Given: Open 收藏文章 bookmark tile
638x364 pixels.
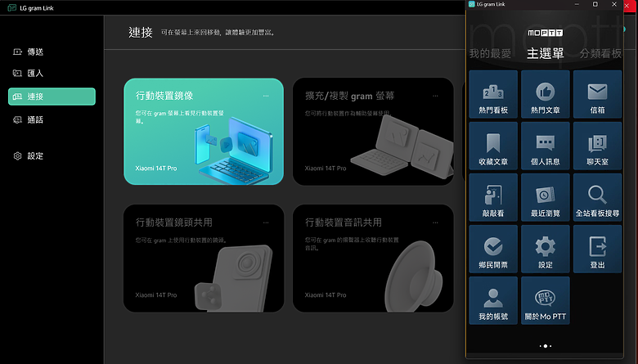Looking at the screenshot, I should 493,146.
